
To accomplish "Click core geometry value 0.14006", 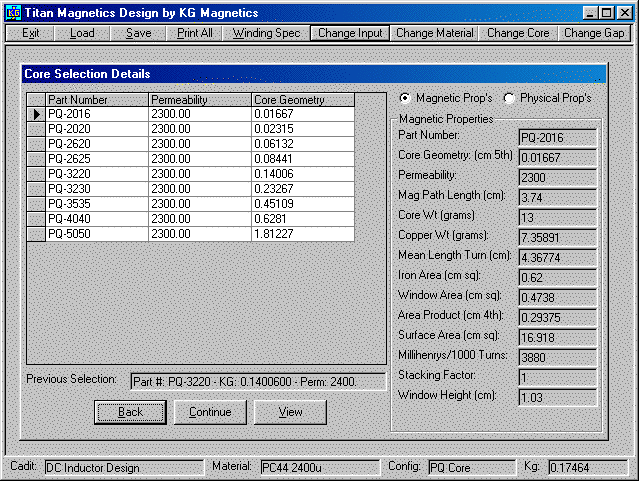I will click(x=303, y=174).
